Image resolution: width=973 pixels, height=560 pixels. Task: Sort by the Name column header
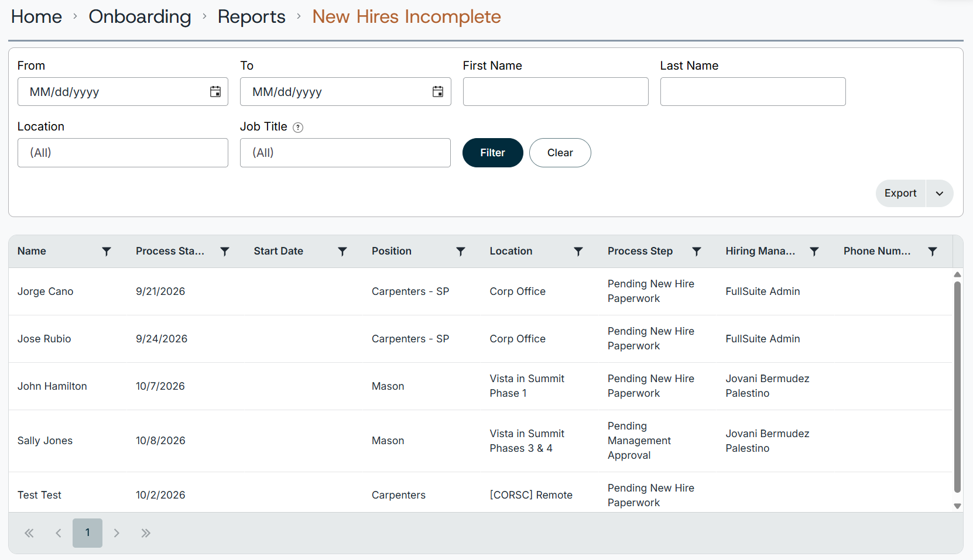(32, 251)
